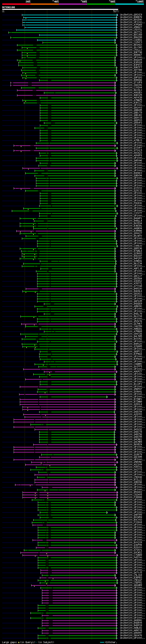Select the UniRef100_B3N391 label
The height and width of the screenshot is (644, 146).
click(x=131, y=226)
